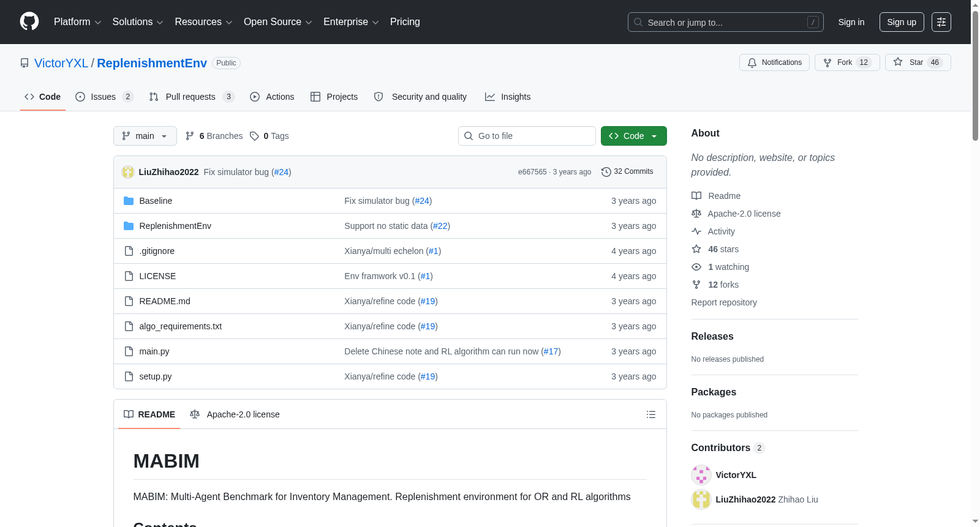Open commit hash e667565
Screen dimensions: 980x527
point(532,172)
